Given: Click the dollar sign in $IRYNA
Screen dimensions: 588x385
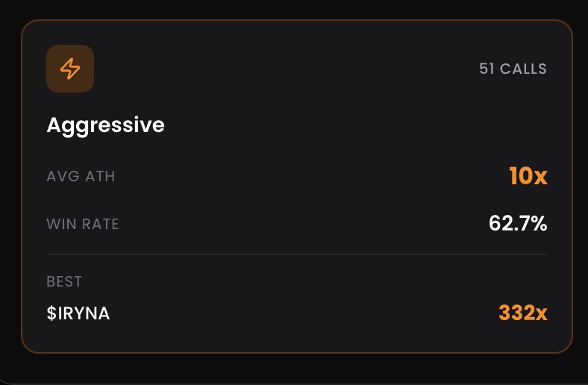Looking at the screenshot, I should tap(51, 313).
